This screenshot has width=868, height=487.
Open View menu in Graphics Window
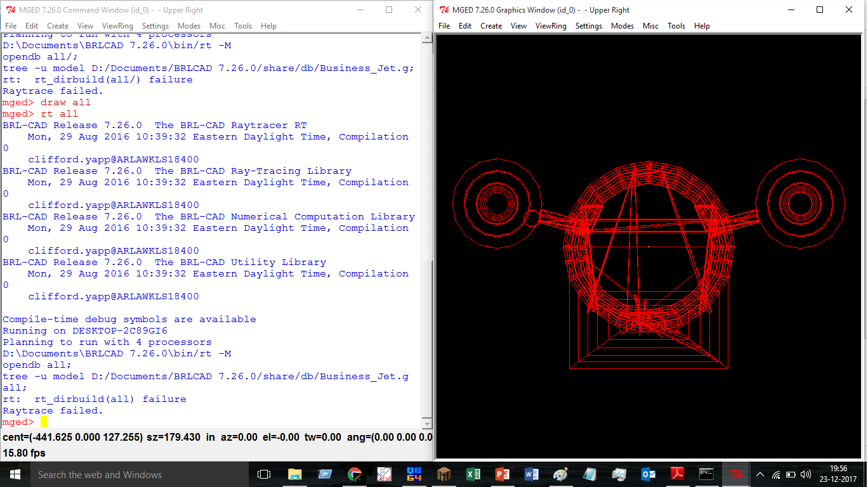518,26
